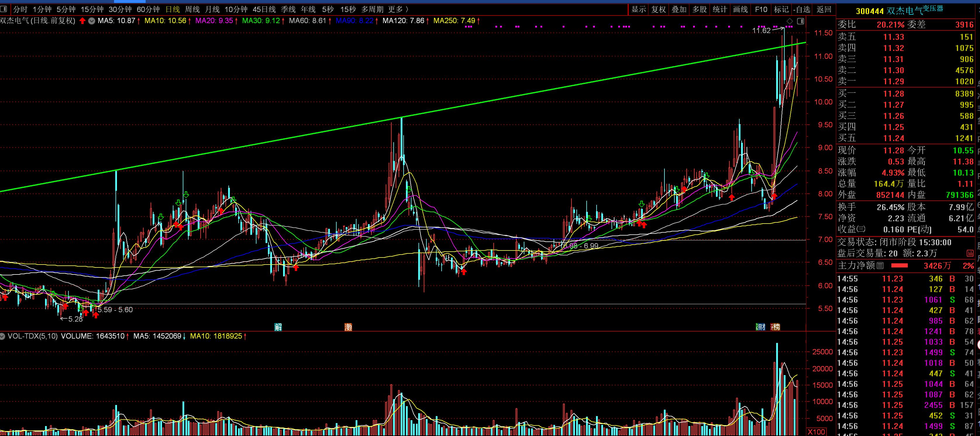Open the F10 company info button
Viewport: 980px width, 436px height.
click(x=761, y=9)
